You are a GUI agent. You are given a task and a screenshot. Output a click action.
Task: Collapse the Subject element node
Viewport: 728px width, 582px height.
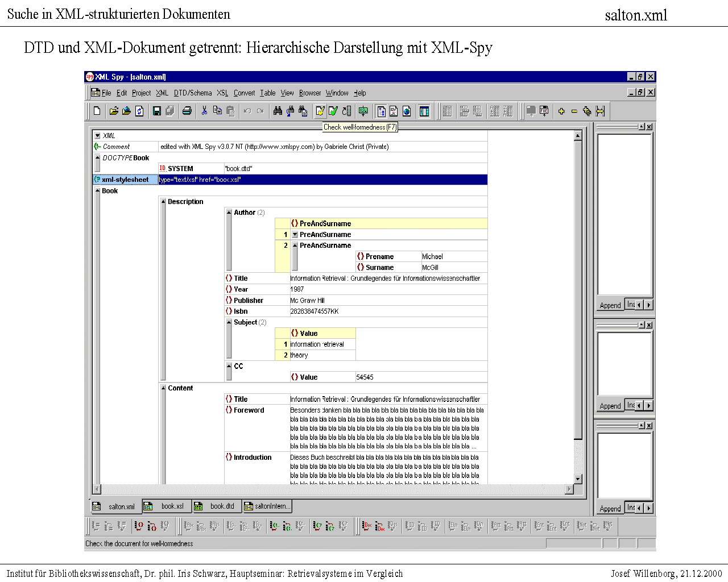point(229,322)
